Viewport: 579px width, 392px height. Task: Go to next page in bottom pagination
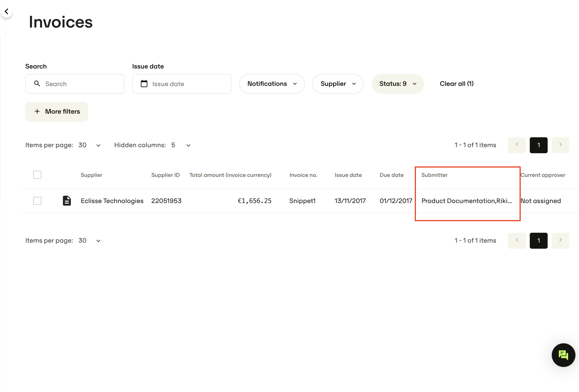(560, 240)
